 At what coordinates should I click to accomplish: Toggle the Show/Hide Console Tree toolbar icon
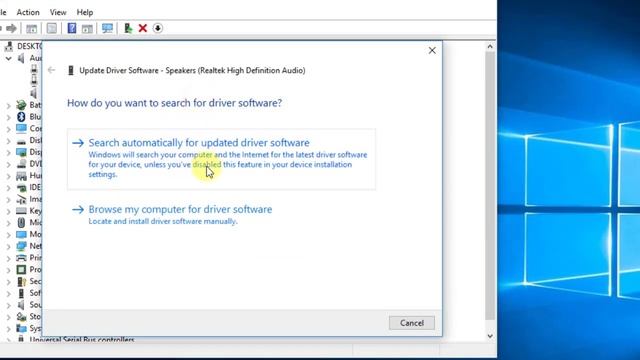pyautogui.click(x=31, y=28)
